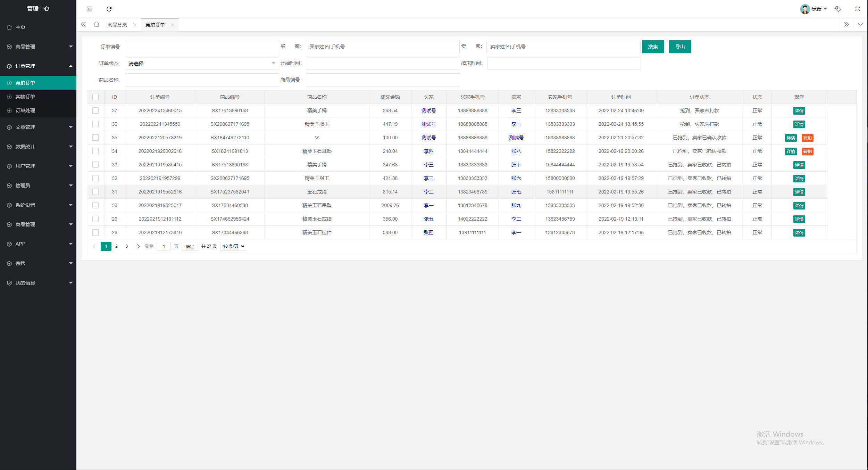The width and height of the screenshot is (868, 470).
Task: Switch to the 竞拍订单 tab
Action: pos(155,25)
